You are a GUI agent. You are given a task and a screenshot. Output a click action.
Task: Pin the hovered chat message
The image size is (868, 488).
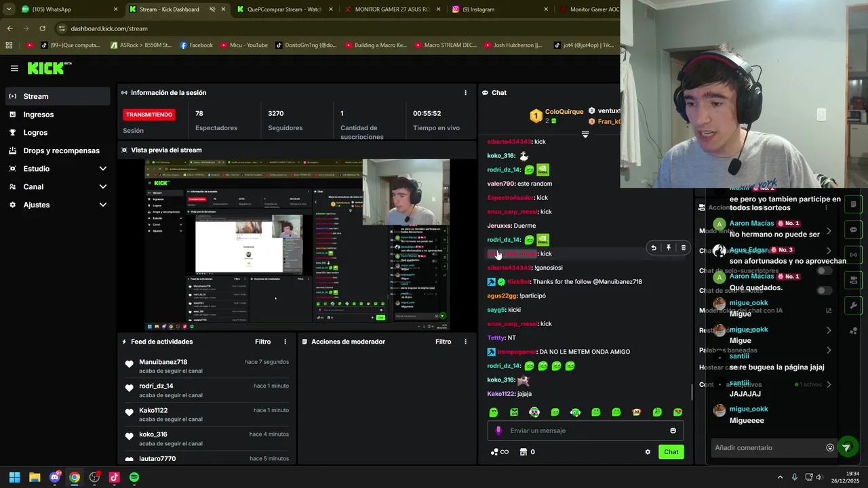[x=669, y=248]
